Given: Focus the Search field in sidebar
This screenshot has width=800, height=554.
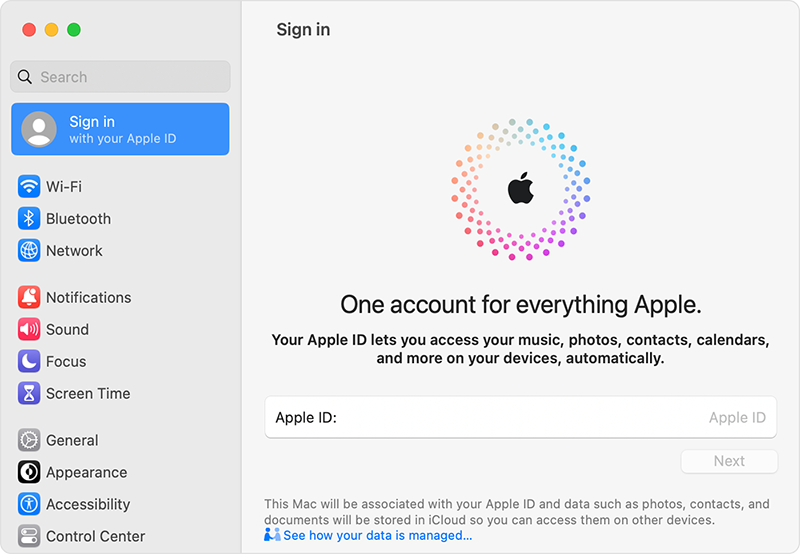Looking at the screenshot, I should click(x=120, y=77).
